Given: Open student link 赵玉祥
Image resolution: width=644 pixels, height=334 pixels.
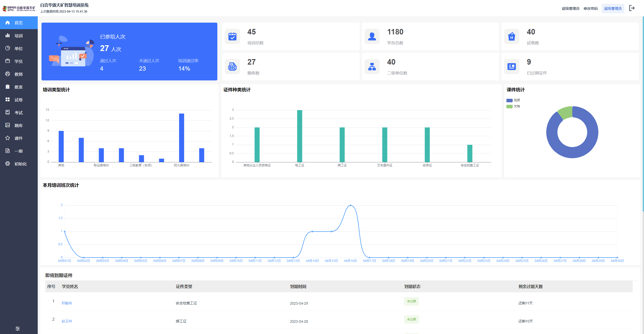Looking at the screenshot, I should [67, 321].
